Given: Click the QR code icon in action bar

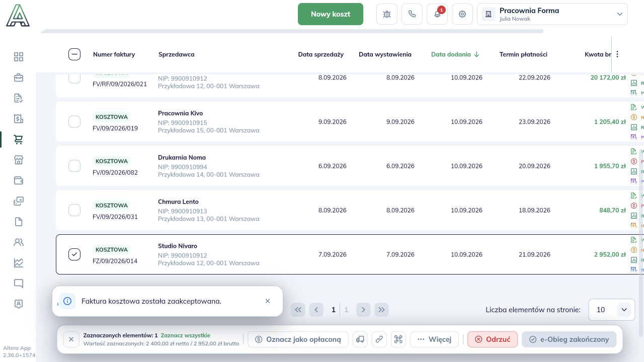Looking at the screenshot, I should (398, 339).
